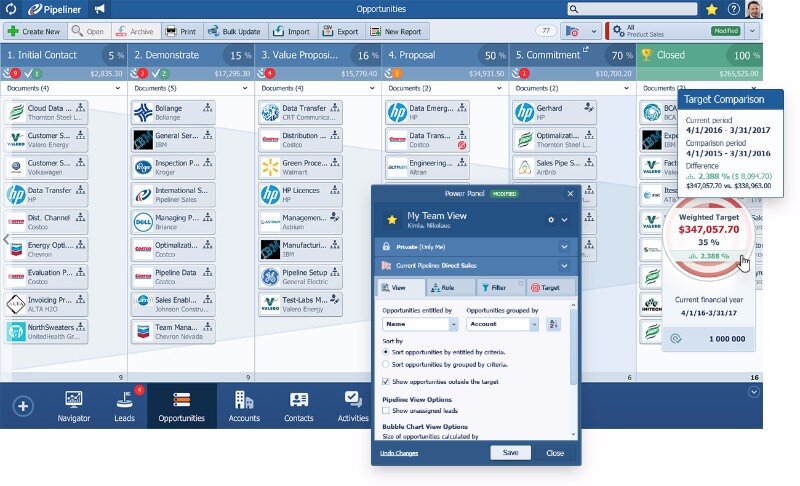800x486 pixels.
Task: Open the Navigator icon in bottom bar
Action: tap(73, 405)
